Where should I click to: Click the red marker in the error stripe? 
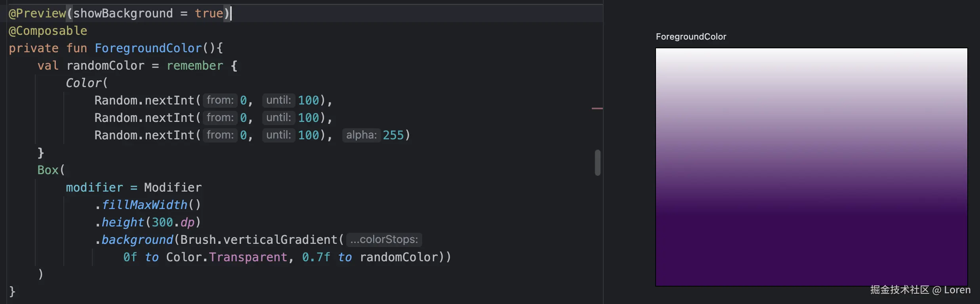pos(597,108)
